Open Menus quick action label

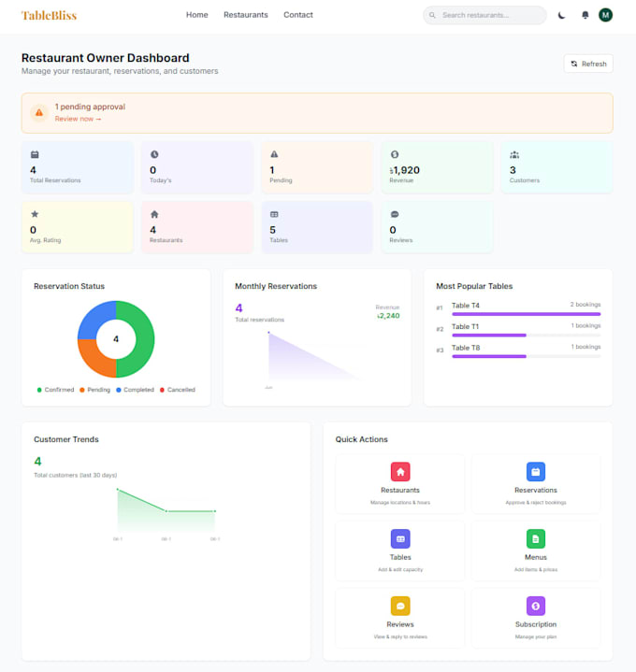click(536, 557)
